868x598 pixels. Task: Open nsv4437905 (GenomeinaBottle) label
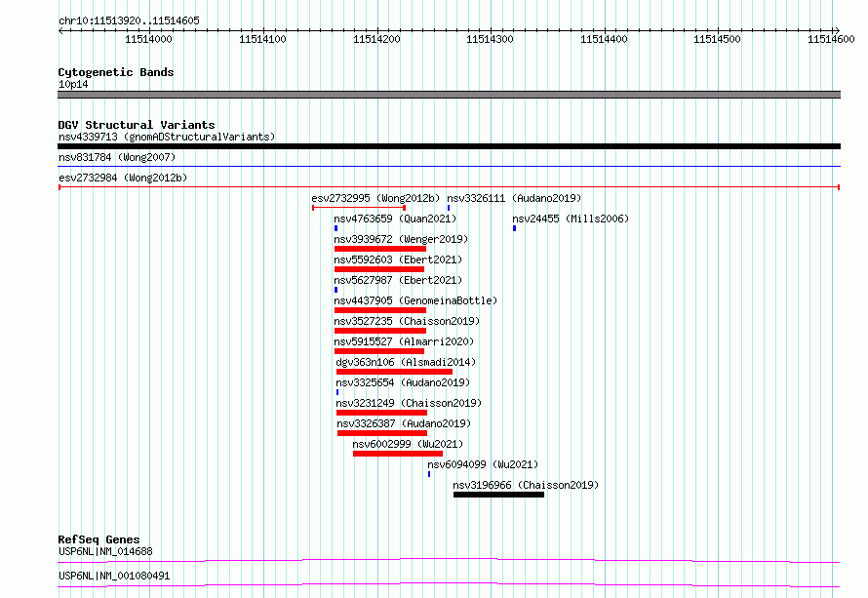click(x=415, y=300)
